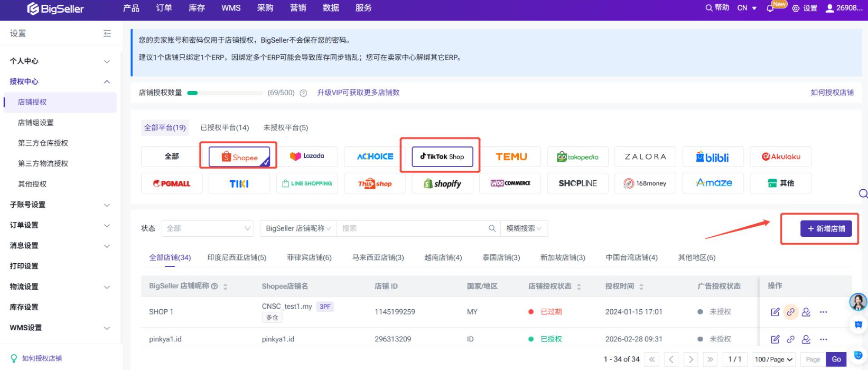This screenshot has width=868, height=370.
Task: Click the notification bell icon
Action: 770,8
